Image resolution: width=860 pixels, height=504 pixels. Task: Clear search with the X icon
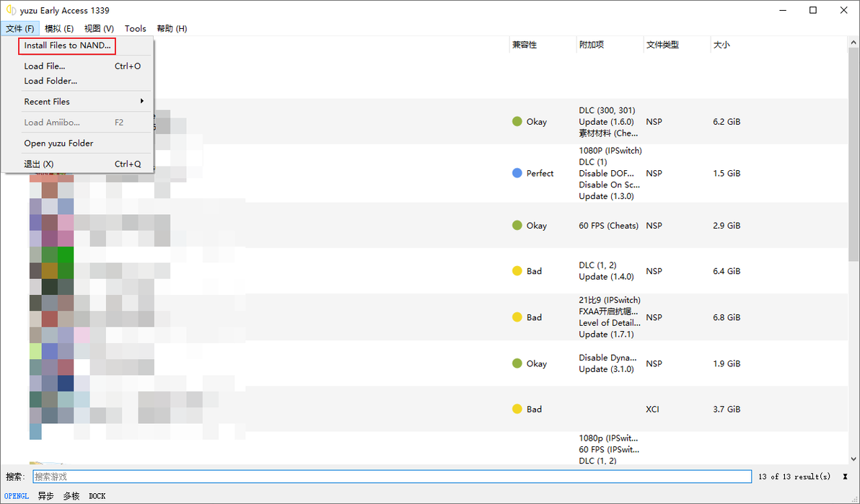click(x=845, y=477)
